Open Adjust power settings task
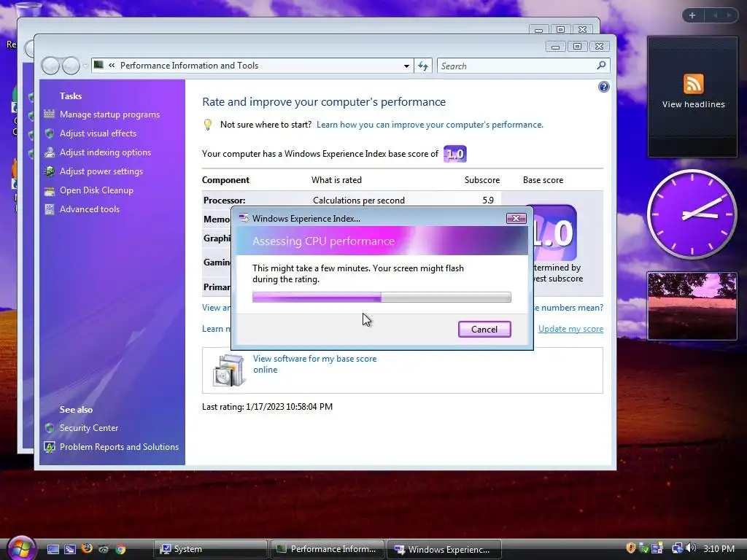 (101, 171)
